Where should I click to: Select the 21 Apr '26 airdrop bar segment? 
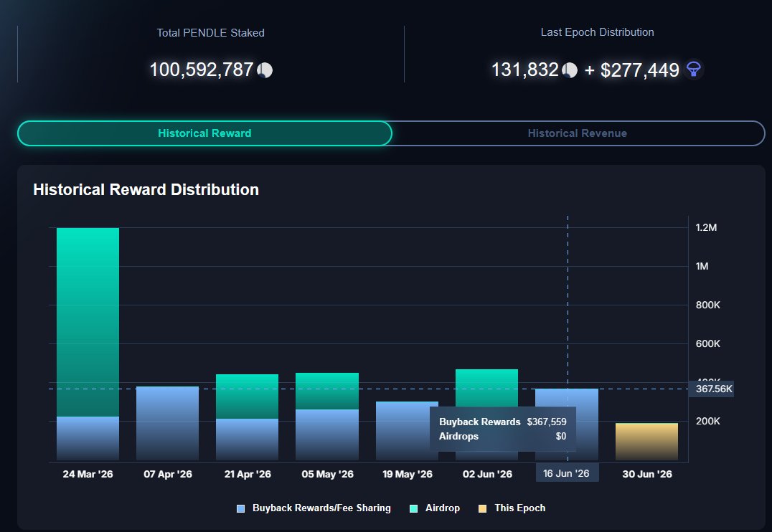[x=247, y=396]
